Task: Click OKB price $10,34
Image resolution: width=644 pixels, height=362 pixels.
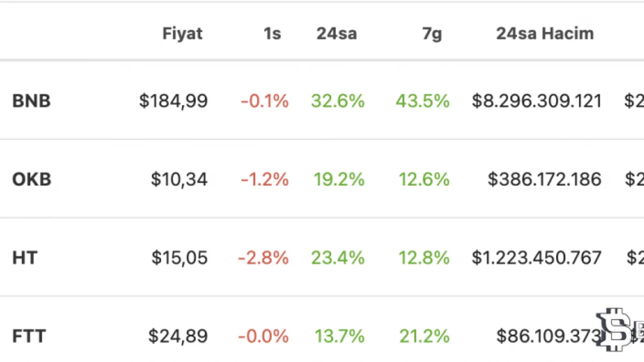Action: pos(179,179)
